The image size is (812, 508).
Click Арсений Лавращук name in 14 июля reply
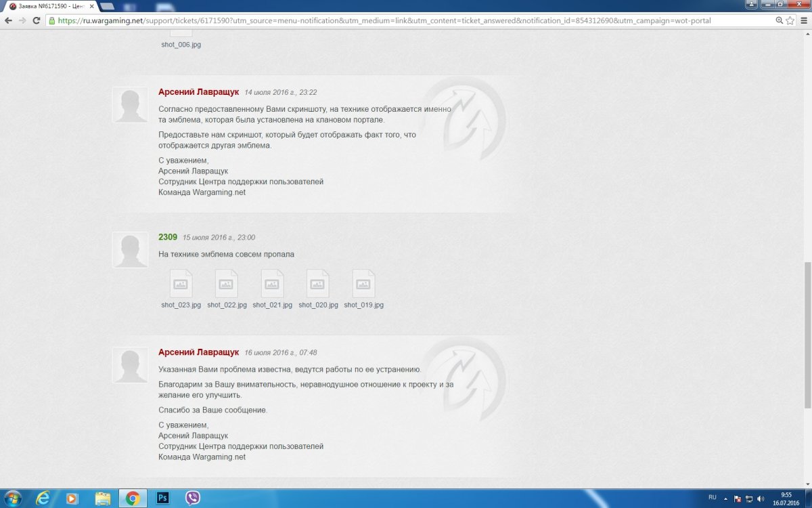pos(198,91)
